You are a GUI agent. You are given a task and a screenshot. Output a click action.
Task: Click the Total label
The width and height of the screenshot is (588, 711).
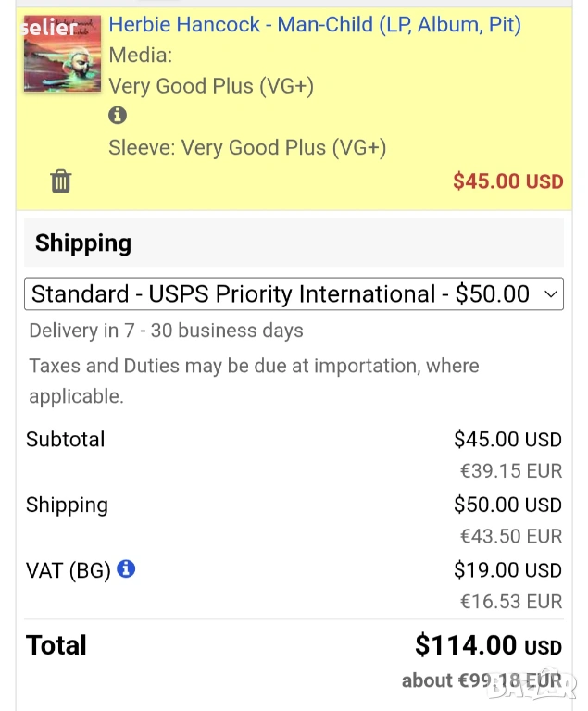[56, 645]
